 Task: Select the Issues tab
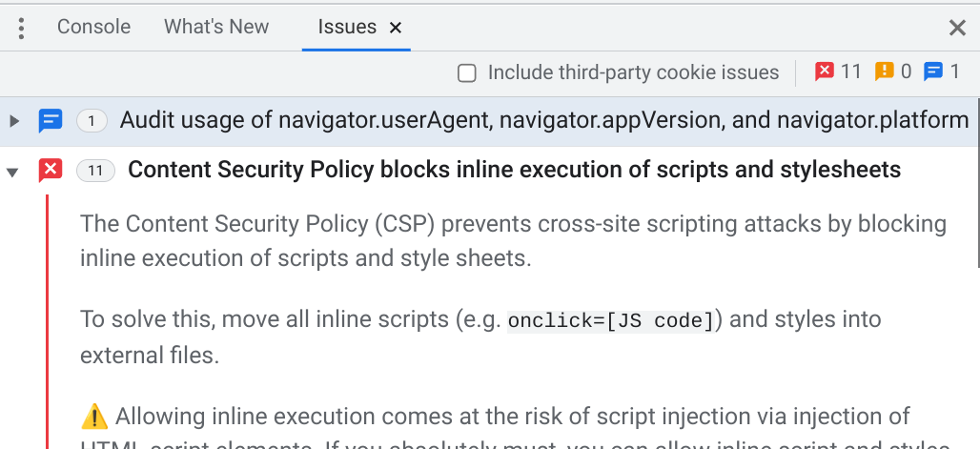347,27
